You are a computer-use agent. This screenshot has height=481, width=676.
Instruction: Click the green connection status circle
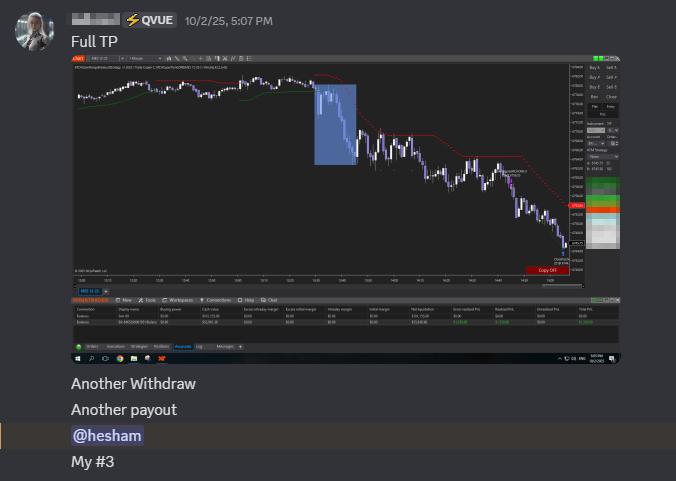pos(78,346)
